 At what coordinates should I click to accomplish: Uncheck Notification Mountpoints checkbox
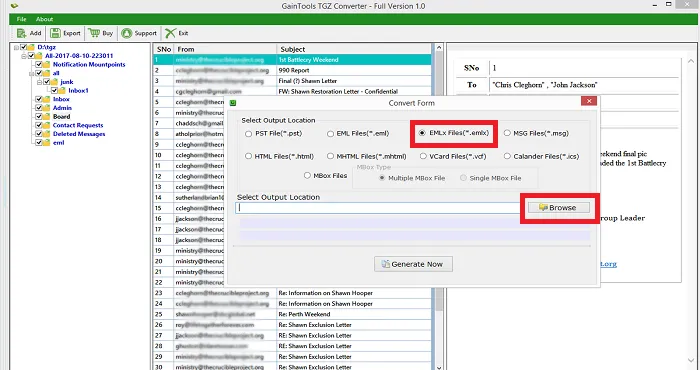(39, 64)
